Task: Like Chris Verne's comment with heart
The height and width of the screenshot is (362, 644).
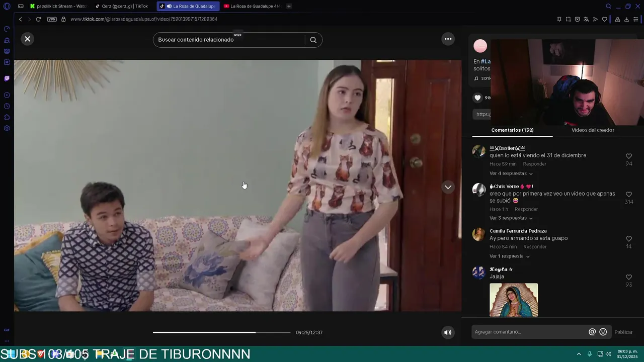Action: [629, 195]
